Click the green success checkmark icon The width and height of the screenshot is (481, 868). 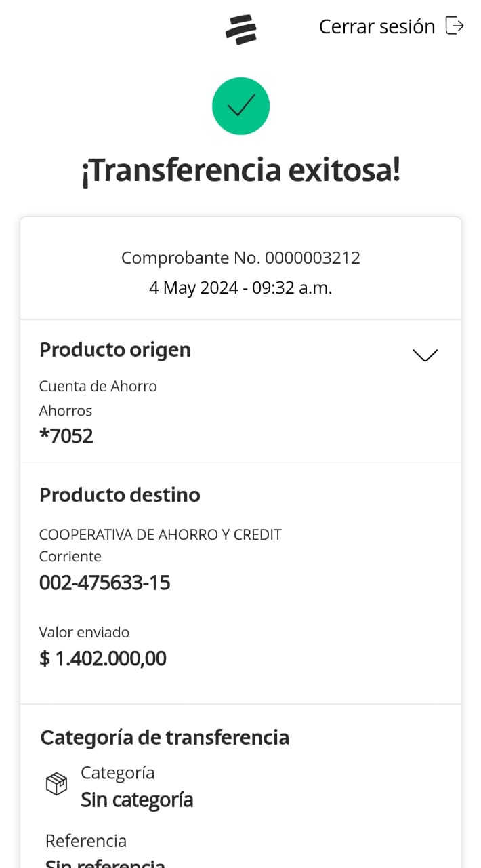pyautogui.click(x=240, y=106)
